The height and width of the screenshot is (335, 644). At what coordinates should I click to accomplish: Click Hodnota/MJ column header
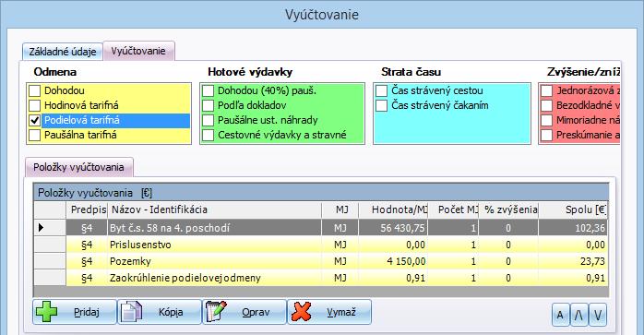click(x=393, y=209)
